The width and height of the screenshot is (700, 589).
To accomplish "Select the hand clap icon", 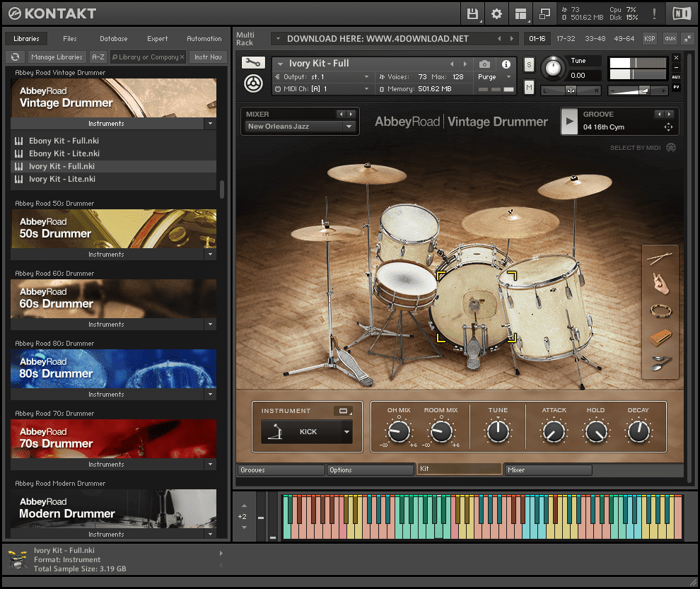I will (660, 284).
